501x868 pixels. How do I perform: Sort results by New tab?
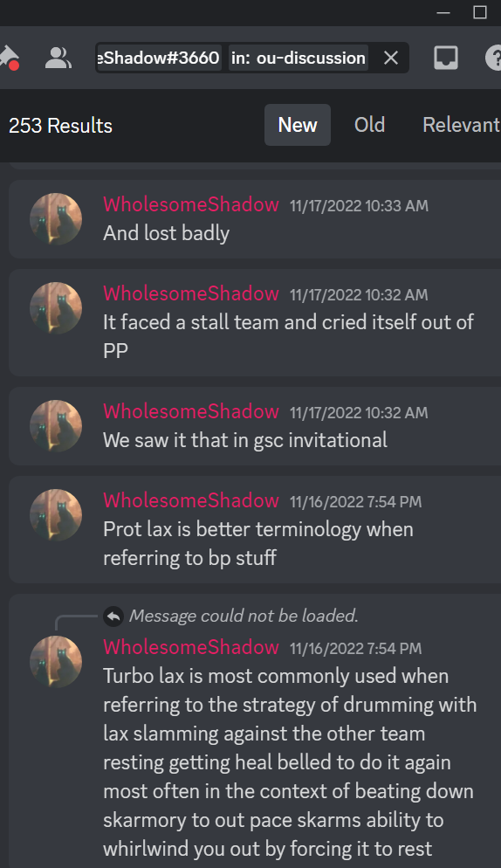tap(298, 125)
